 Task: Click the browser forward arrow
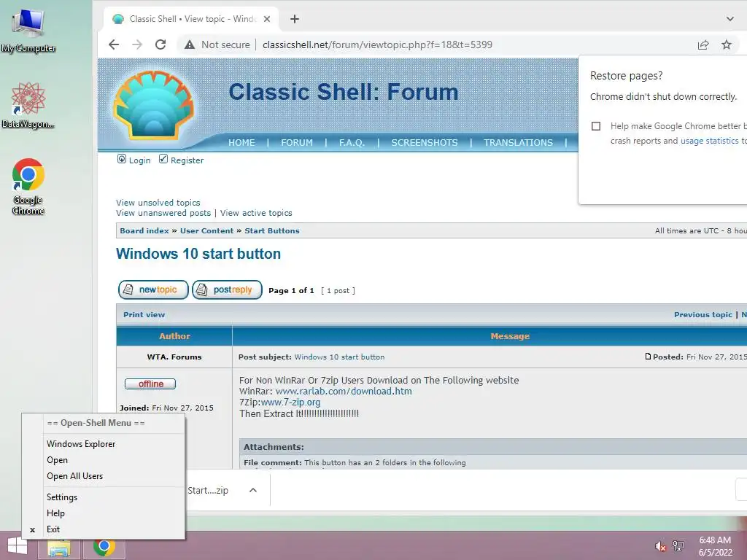pos(137,44)
